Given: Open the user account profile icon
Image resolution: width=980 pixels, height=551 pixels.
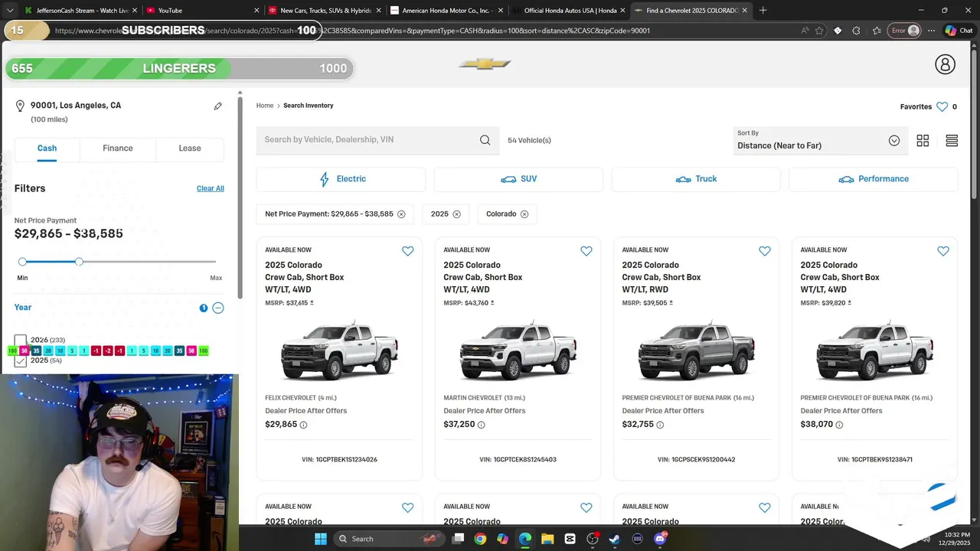Looking at the screenshot, I should pyautogui.click(x=945, y=64).
